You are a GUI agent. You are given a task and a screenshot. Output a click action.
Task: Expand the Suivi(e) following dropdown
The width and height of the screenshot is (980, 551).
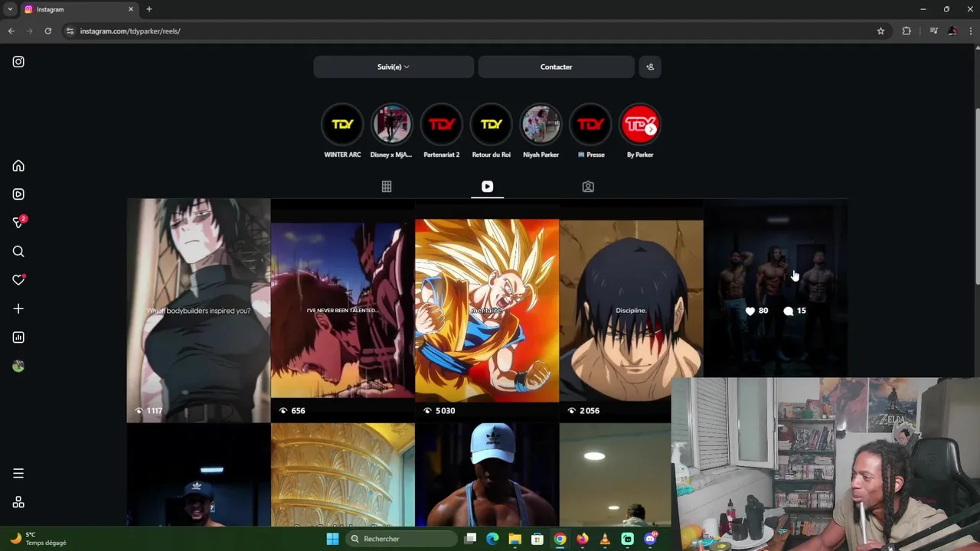click(394, 67)
